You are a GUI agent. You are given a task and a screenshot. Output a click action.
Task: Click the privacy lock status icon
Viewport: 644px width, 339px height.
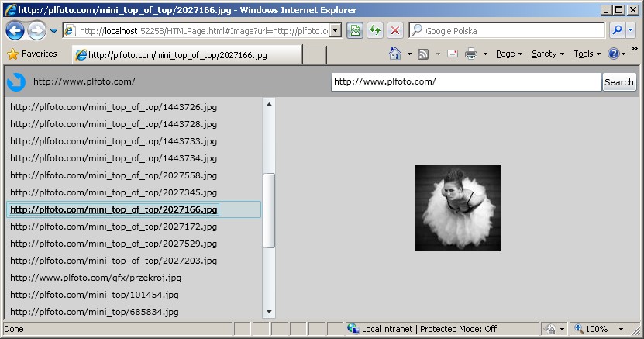point(549,329)
